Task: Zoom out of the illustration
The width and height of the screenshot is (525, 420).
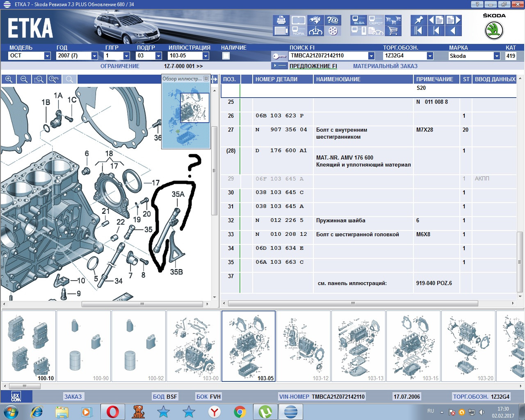Action: point(24,79)
